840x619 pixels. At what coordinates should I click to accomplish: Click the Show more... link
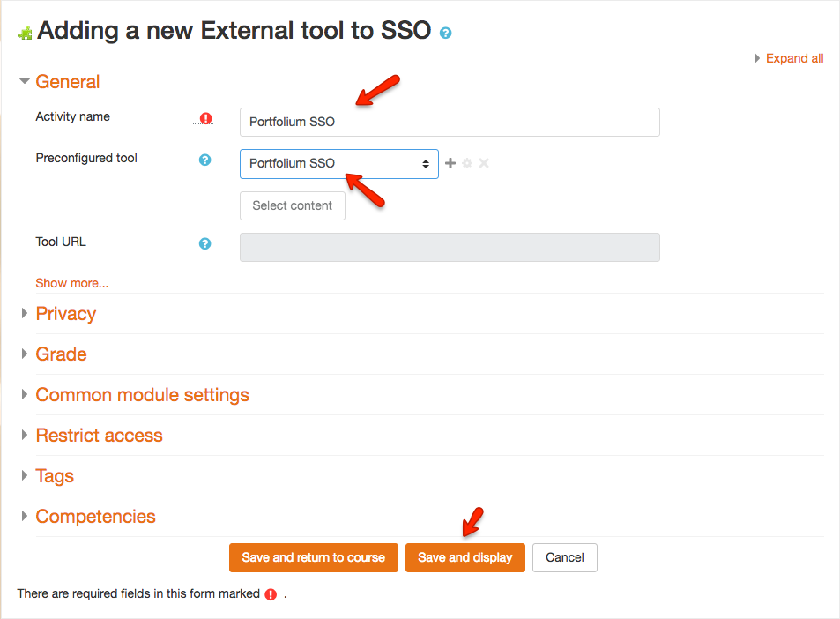71,283
